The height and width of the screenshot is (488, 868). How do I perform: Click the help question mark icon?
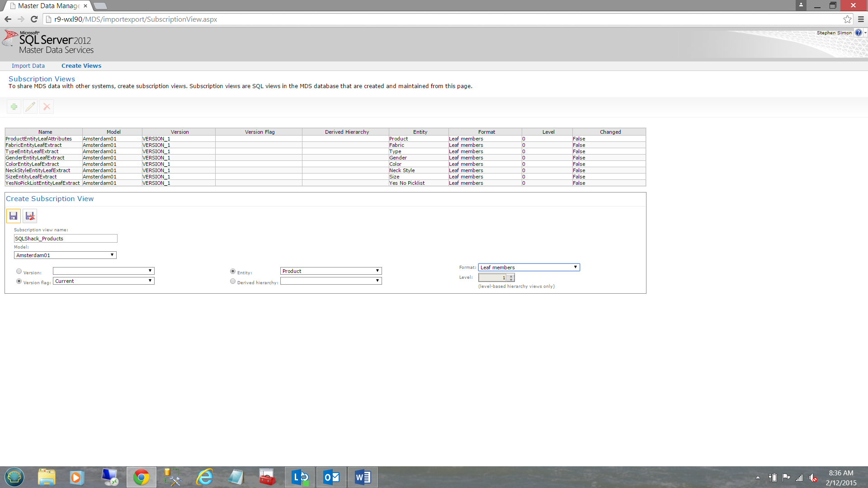pyautogui.click(x=858, y=33)
